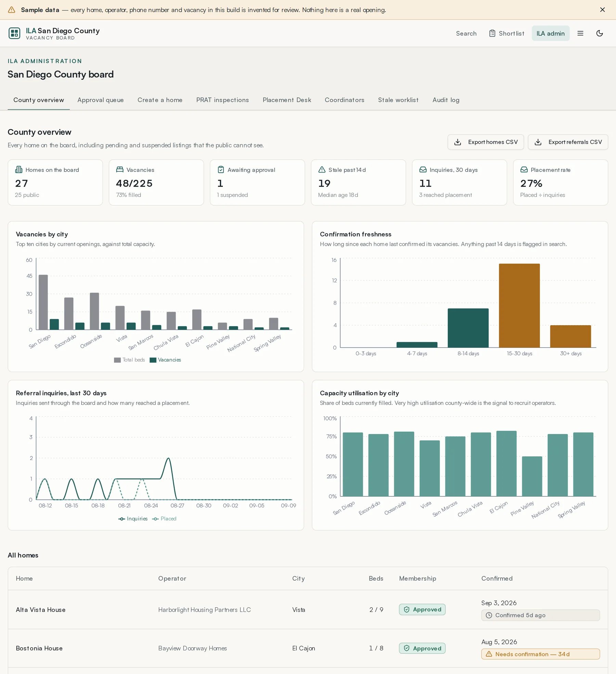Click Approved badge for Bostonia House
This screenshot has height=674, width=616.
[x=422, y=648]
